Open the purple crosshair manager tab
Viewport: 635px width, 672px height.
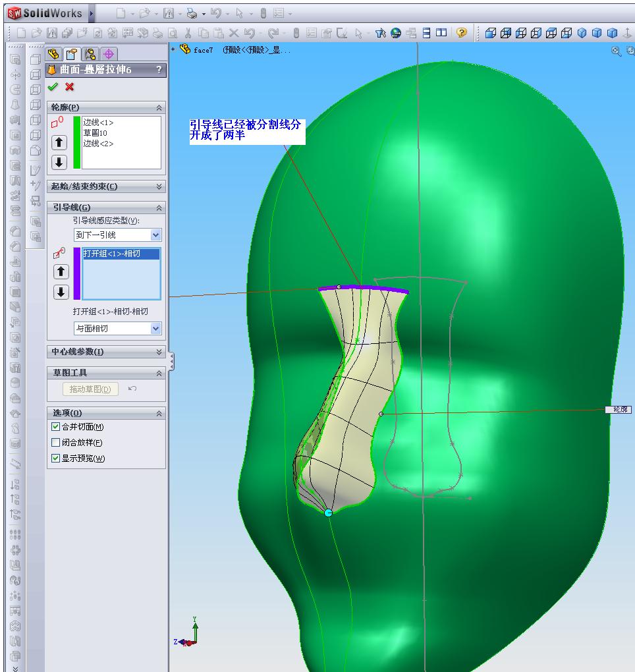(109, 54)
